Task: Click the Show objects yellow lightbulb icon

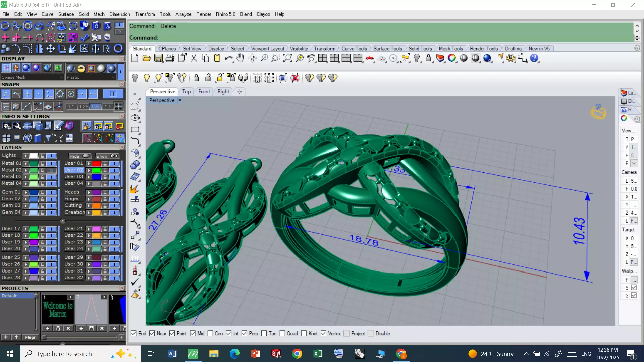Action: [x=147, y=78]
